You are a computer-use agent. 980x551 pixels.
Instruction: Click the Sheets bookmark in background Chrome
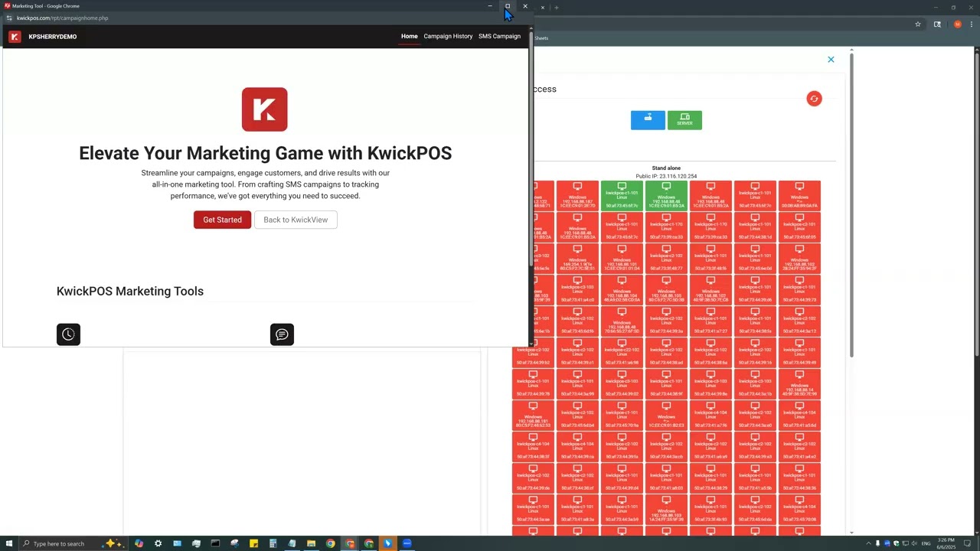pyautogui.click(x=541, y=38)
